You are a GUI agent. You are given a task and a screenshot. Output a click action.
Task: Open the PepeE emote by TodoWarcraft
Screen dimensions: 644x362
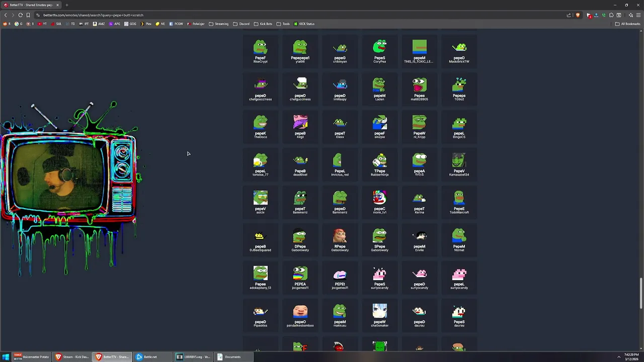click(x=459, y=202)
